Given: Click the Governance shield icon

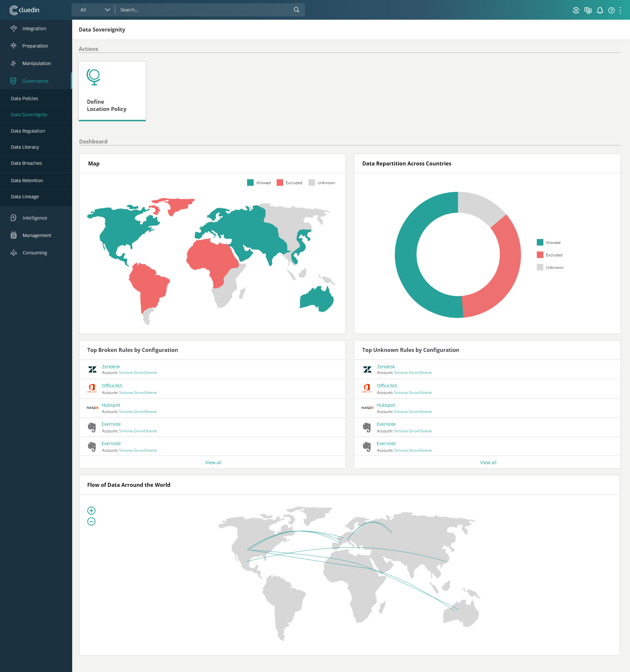Looking at the screenshot, I should point(13,81).
